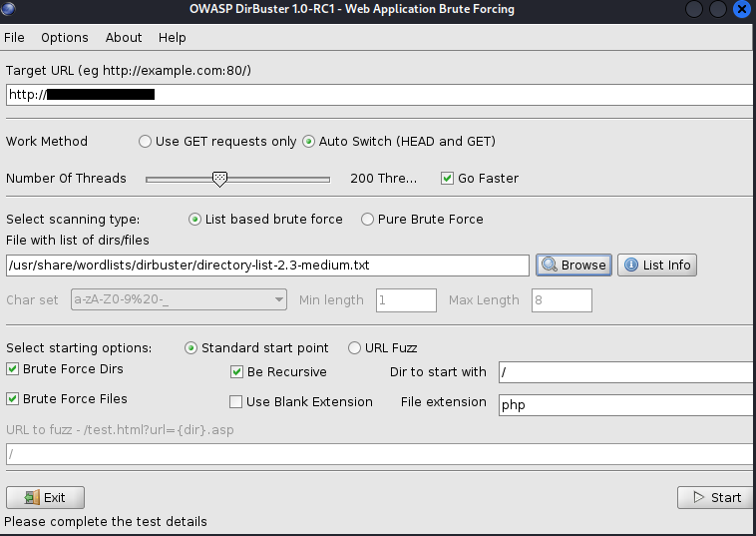
Task: Close the DirBuster window
Action: tap(740, 10)
